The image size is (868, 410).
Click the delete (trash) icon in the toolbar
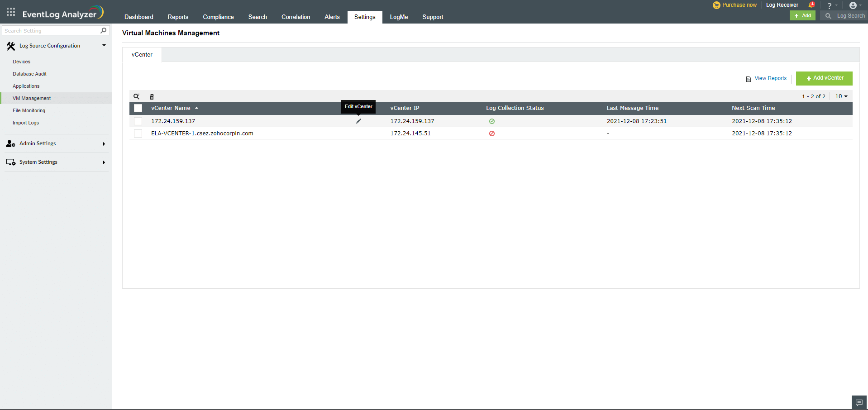(152, 96)
